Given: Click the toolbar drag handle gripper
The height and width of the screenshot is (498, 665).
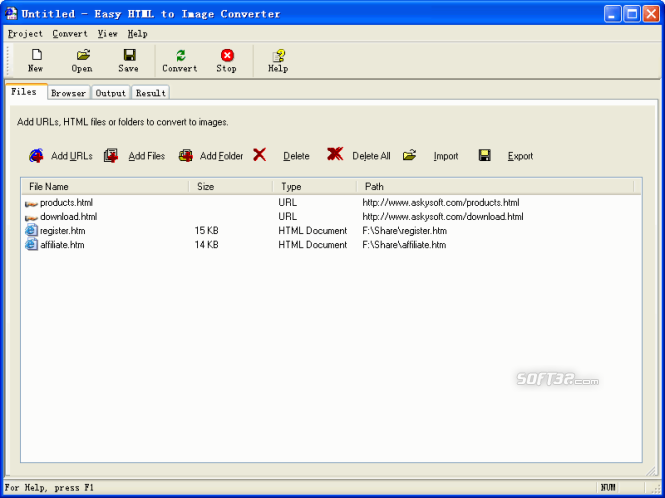Looking at the screenshot, I should (8, 60).
